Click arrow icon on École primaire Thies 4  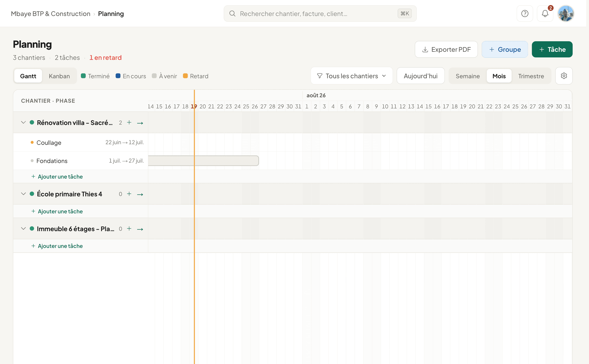pyautogui.click(x=140, y=194)
